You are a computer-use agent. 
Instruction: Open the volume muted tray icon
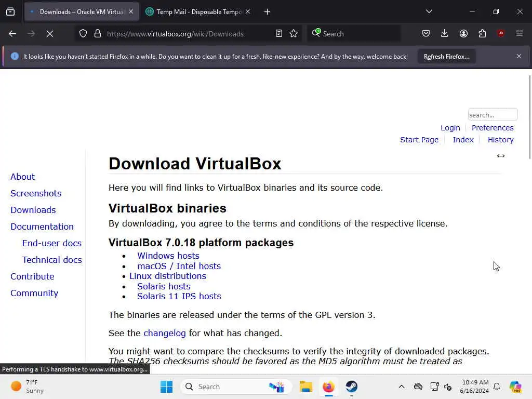point(448,387)
